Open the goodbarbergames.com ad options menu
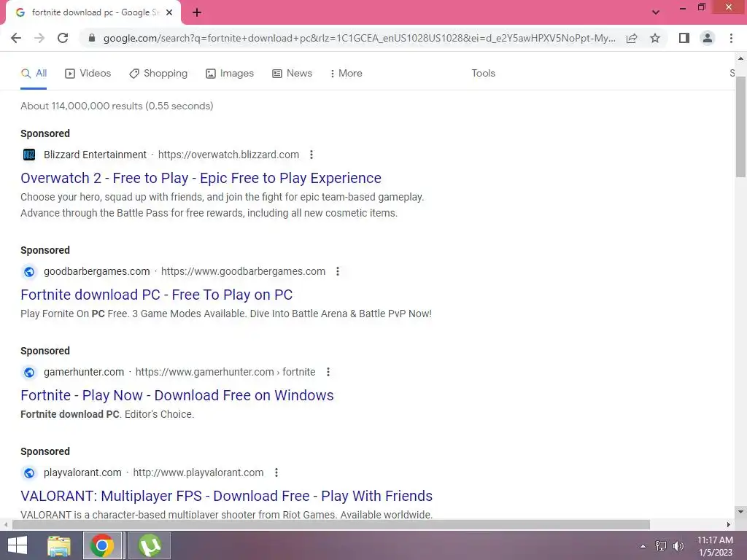Viewport: 747px width, 560px height. coord(337,271)
